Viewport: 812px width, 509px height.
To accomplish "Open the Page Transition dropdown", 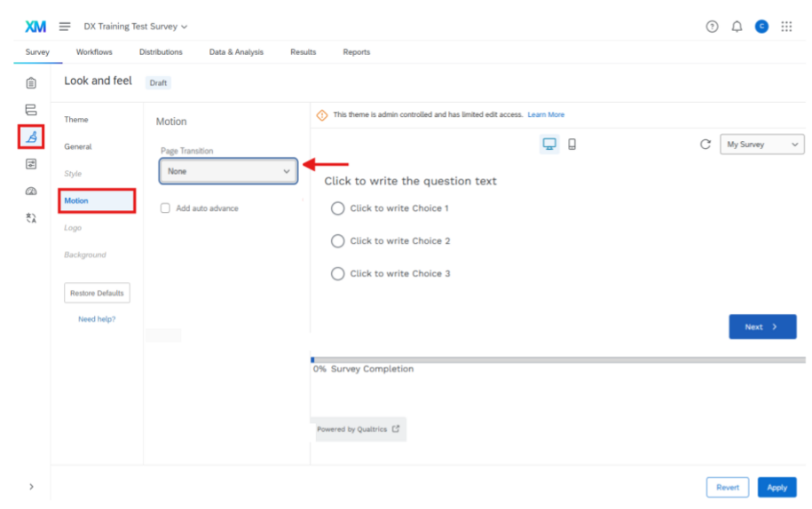I will [x=228, y=171].
